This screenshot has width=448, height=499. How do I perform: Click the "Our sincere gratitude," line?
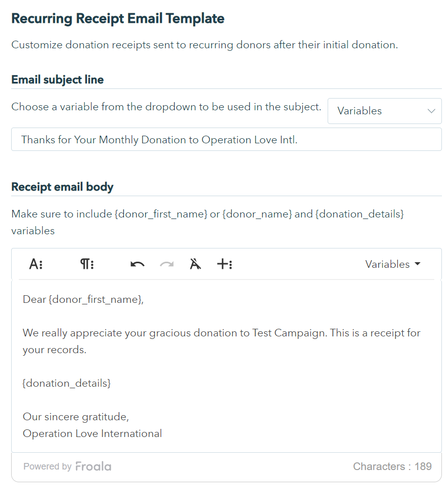coord(76,417)
